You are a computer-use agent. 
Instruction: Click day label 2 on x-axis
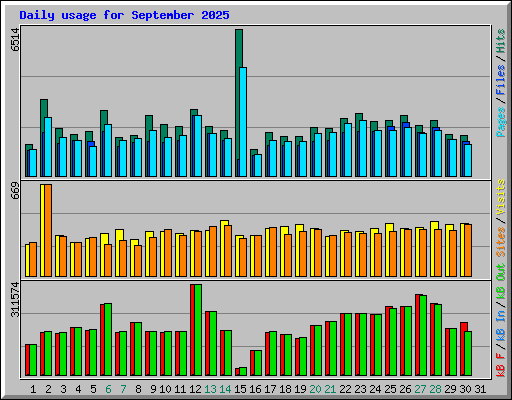click(x=48, y=389)
